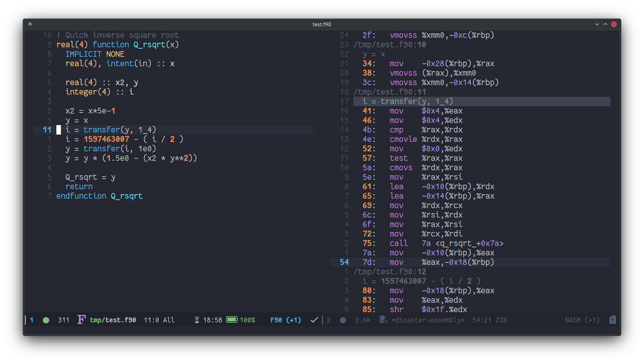Click the '4b: cmp %rax,%rdx' instruction
Viewport: 644px width, 363px height.
tap(413, 130)
